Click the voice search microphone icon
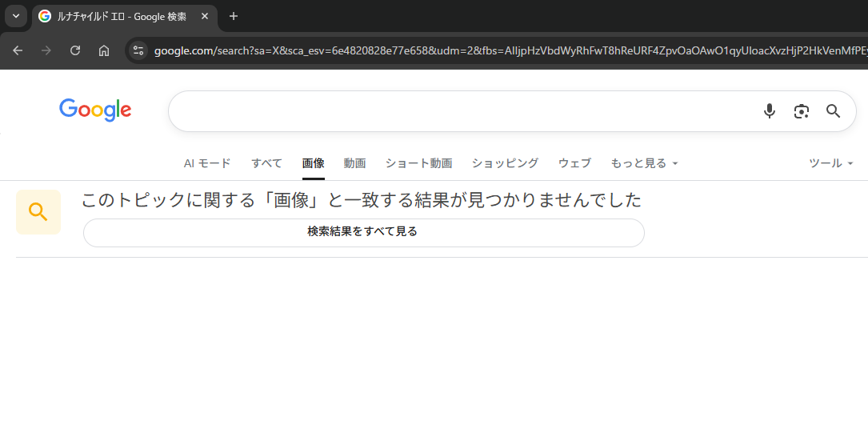This screenshot has width=868, height=433. point(770,111)
